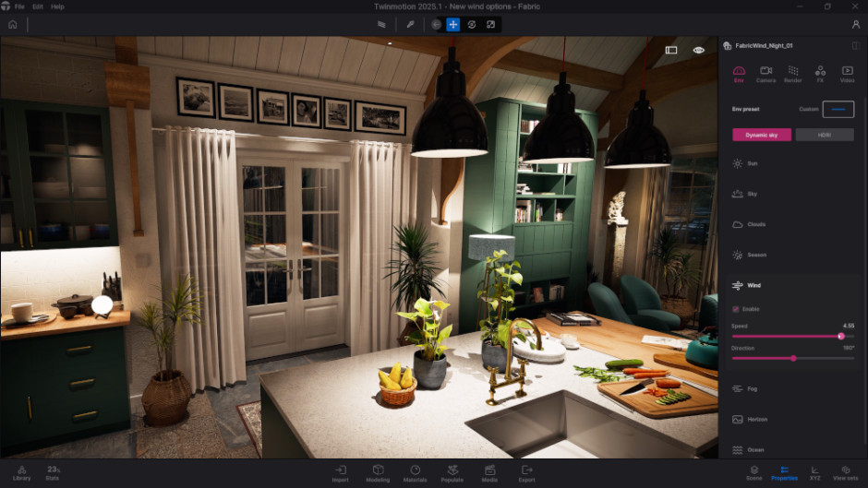The image size is (868, 488).
Task: Open the Export dock icon
Action: (526, 472)
